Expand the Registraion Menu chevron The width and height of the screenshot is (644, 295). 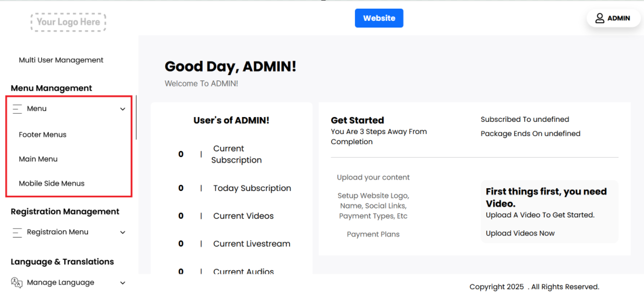(123, 233)
